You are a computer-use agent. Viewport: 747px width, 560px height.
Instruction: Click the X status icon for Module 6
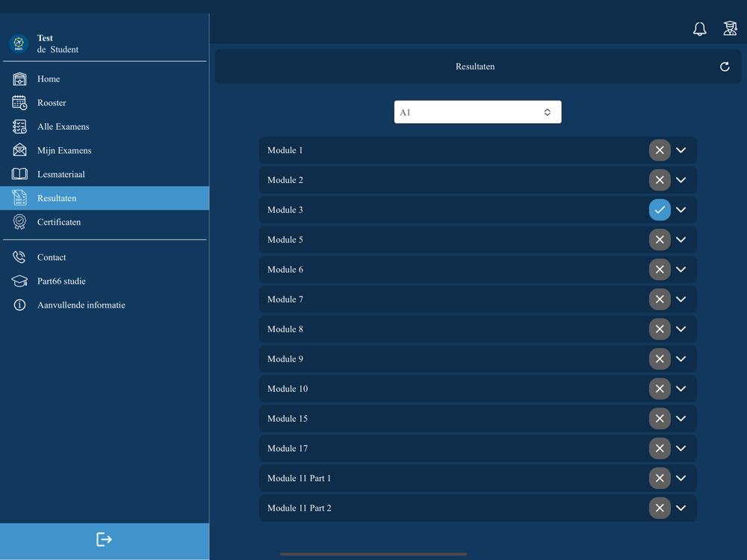[660, 270]
